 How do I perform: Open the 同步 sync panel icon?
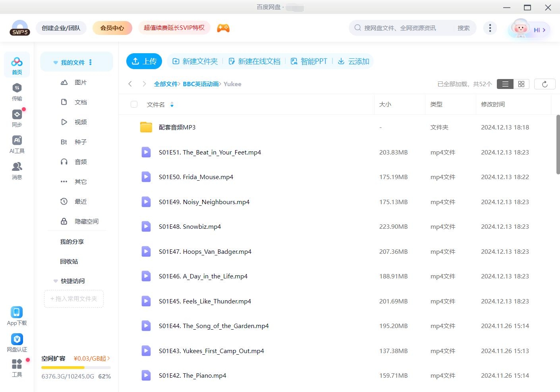17,117
